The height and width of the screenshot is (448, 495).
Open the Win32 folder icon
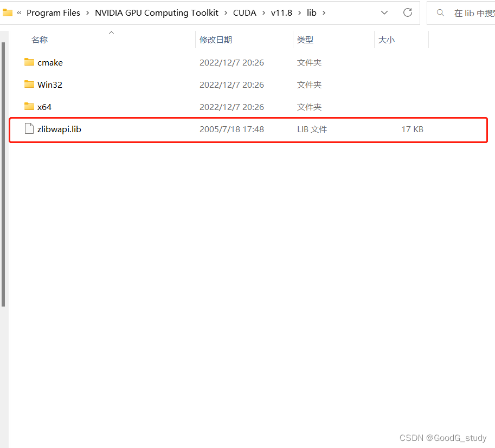[29, 85]
